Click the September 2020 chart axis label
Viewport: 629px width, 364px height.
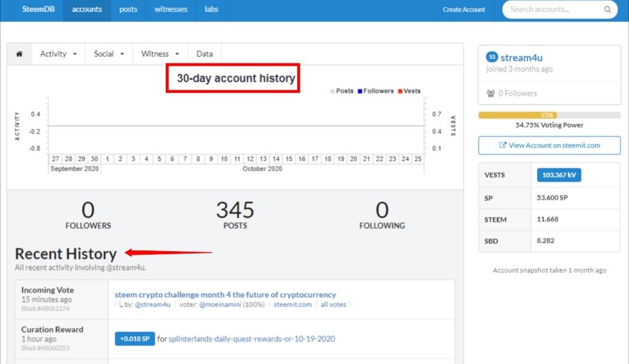coord(74,169)
